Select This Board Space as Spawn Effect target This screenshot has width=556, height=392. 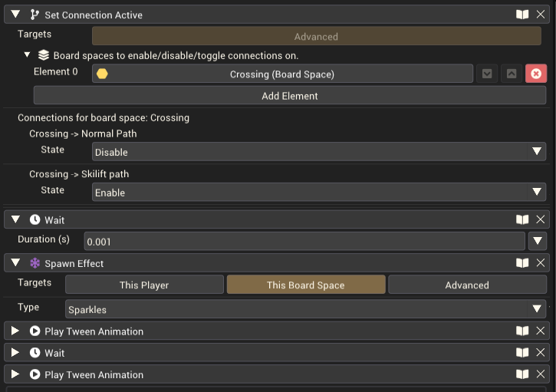306,285
